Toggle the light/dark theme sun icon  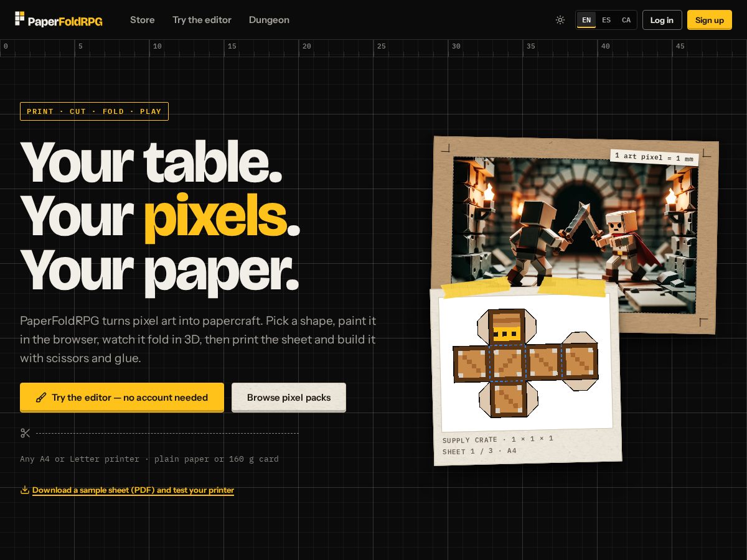point(560,20)
